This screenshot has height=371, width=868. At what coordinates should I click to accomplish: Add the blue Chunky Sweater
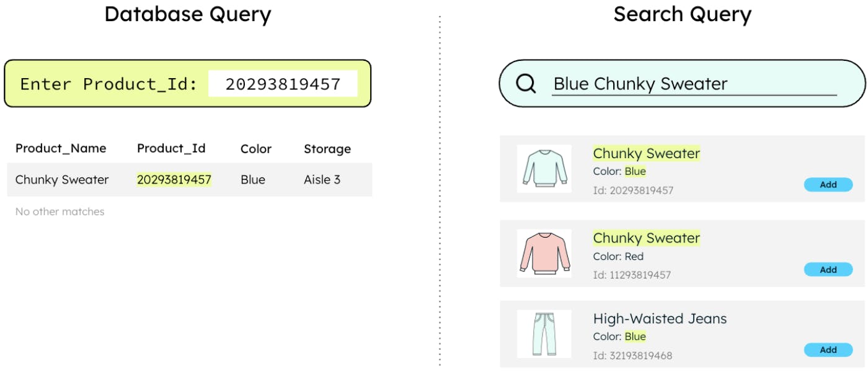(828, 184)
